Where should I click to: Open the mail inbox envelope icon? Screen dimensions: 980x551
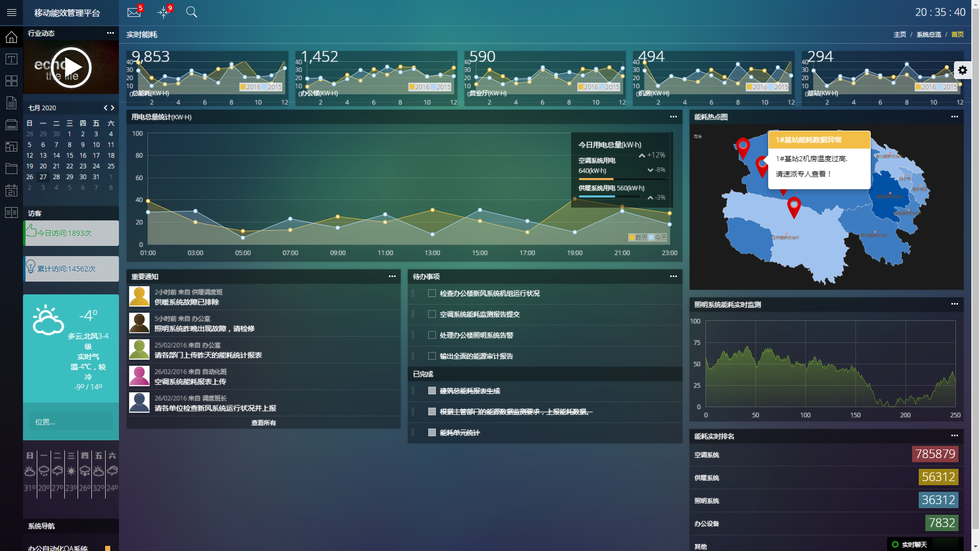134,12
